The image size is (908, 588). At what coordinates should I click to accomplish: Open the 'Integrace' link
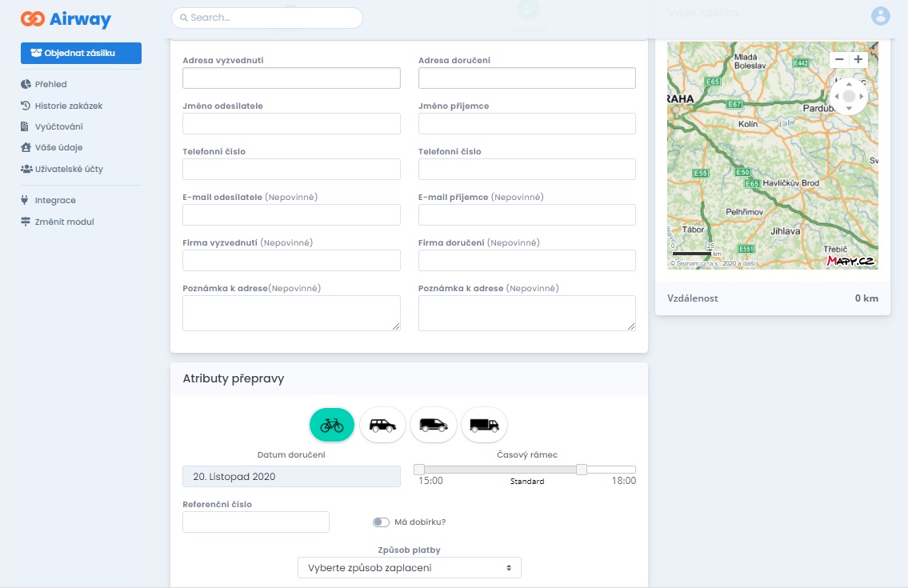point(55,201)
